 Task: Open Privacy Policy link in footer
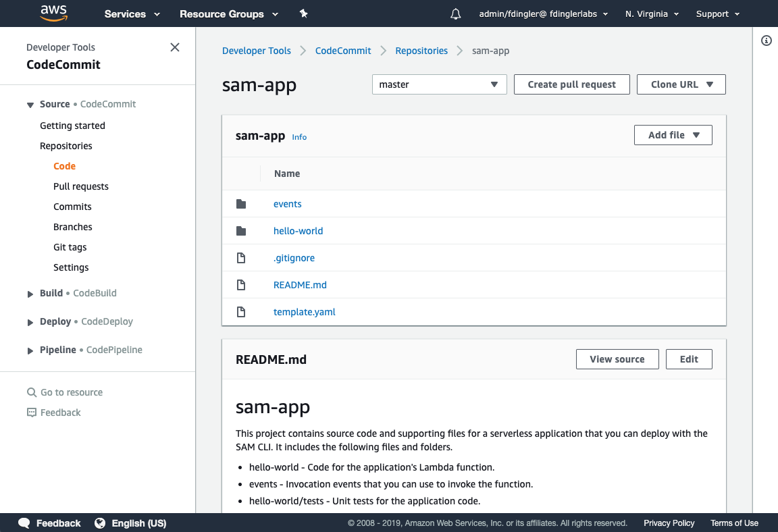click(669, 523)
